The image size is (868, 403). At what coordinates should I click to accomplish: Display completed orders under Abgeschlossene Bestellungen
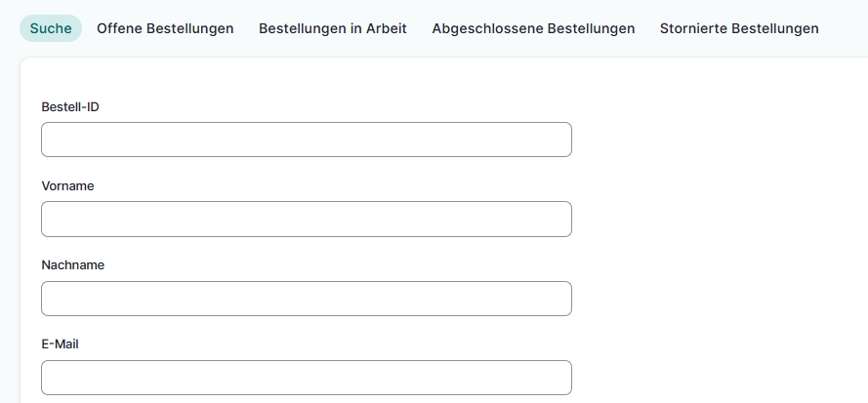(533, 28)
